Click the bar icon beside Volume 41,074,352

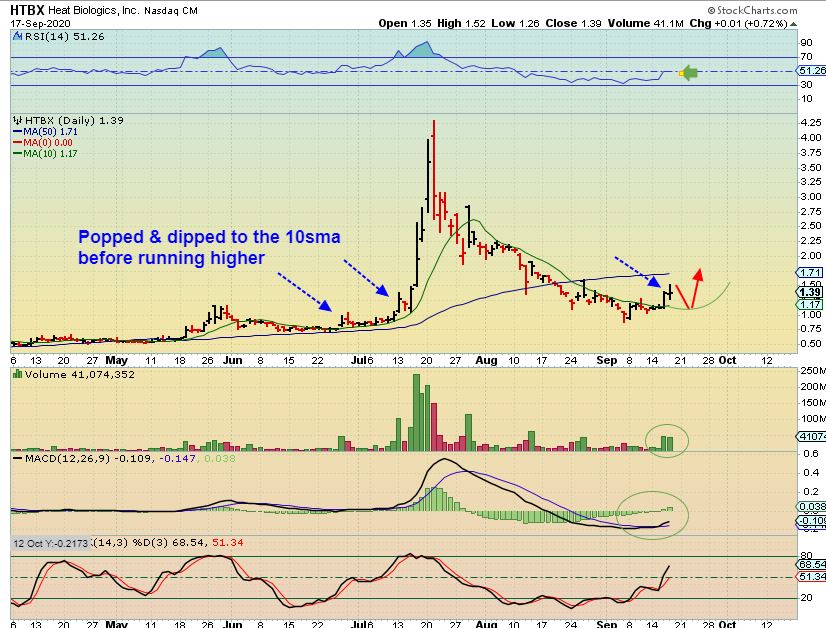[x=18, y=375]
